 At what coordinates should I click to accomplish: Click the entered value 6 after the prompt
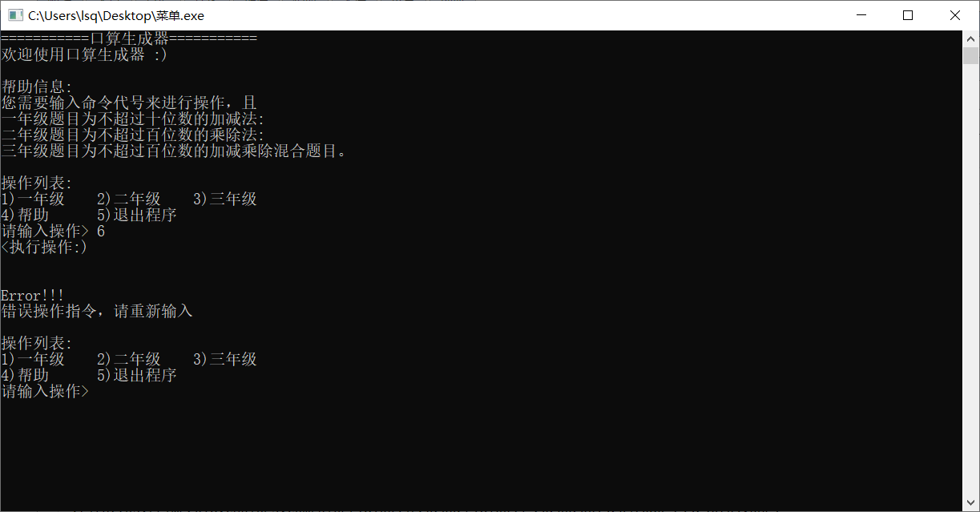click(101, 232)
